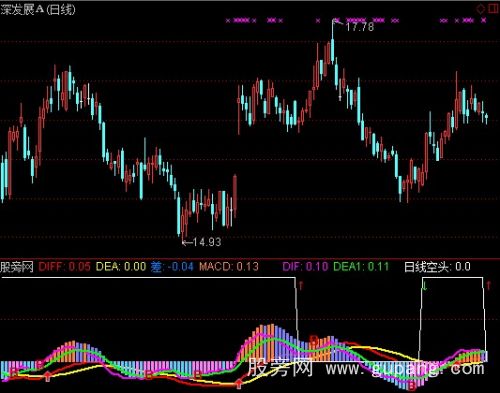This screenshot has width=500, height=393.
Task: Select the DEA1: 0.11 readout
Action: click(361, 267)
